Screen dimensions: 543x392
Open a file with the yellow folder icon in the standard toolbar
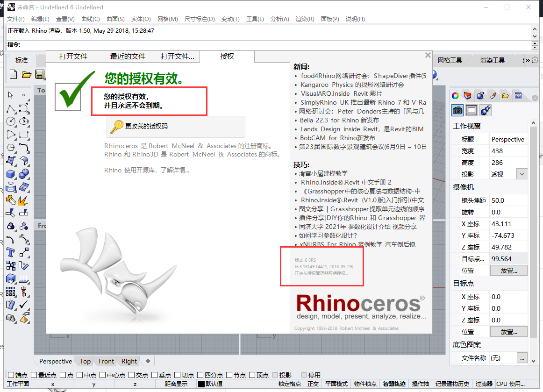pos(27,74)
